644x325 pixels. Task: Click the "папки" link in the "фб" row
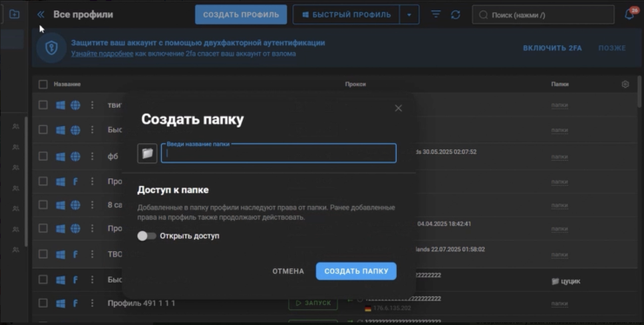(560, 156)
